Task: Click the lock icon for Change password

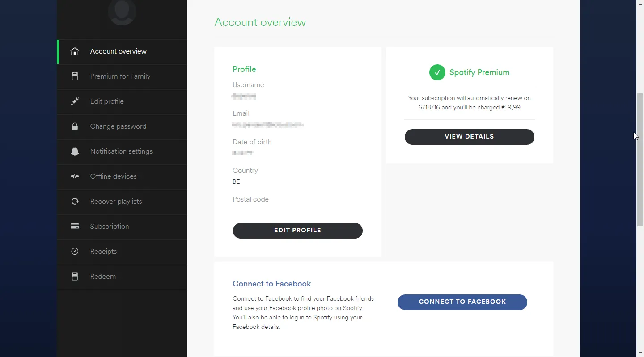Action: [75, 126]
